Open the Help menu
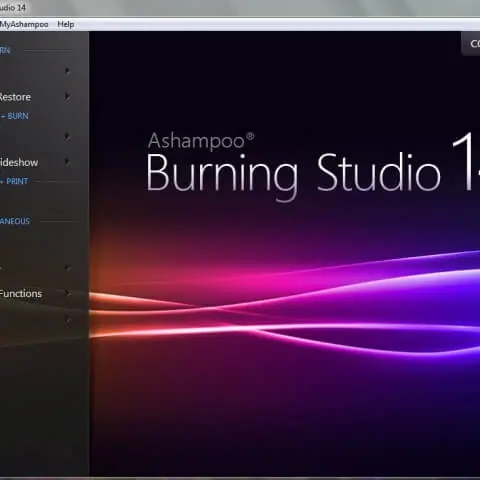 (x=66, y=24)
